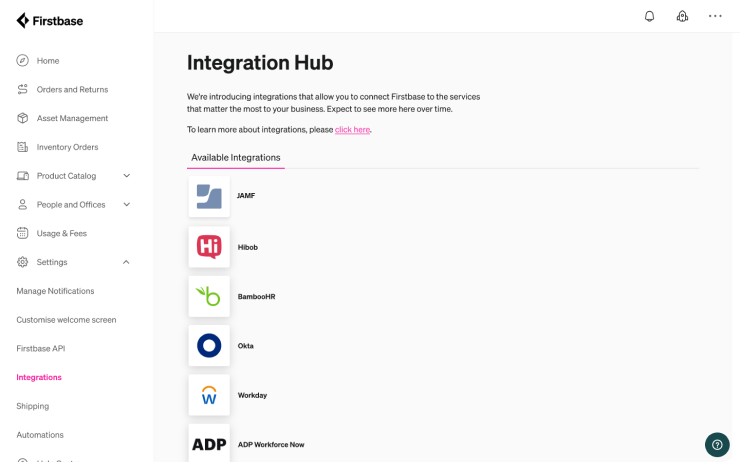Click the BambooHR text label
The width and height of the screenshot is (740, 462).
click(256, 297)
